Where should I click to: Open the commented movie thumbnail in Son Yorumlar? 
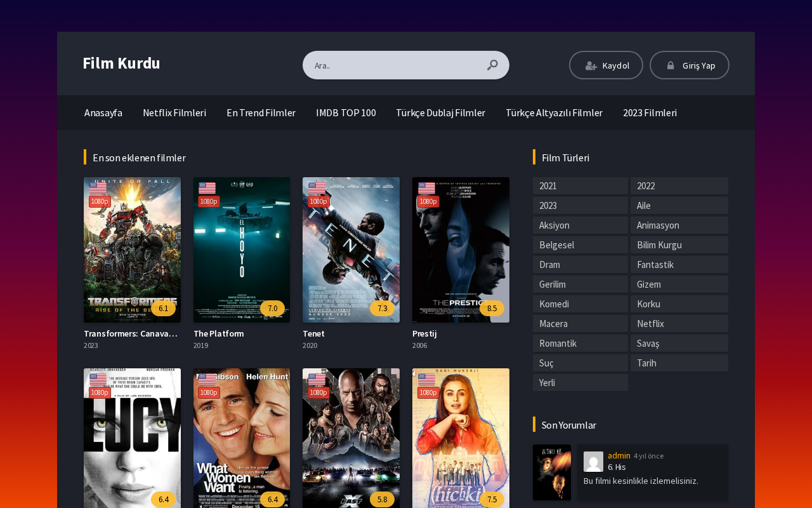click(552, 472)
